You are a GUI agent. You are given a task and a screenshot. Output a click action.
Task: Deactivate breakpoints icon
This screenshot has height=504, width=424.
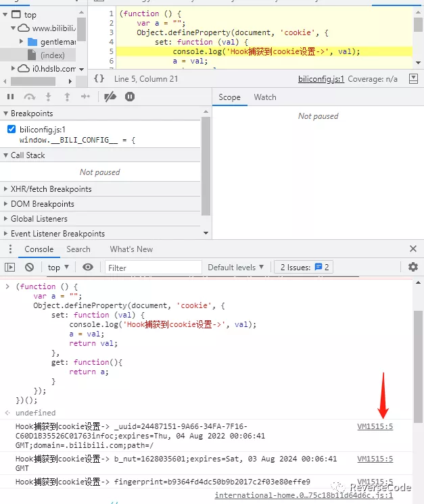pos(110,97)
